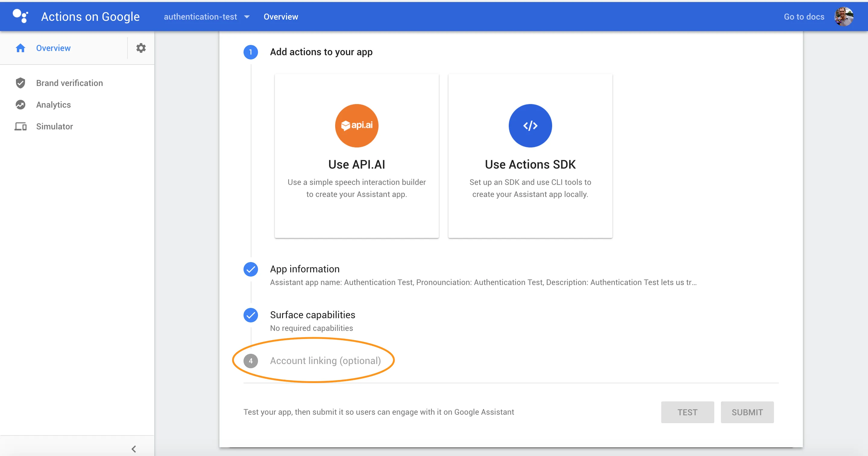
Task: Click the Brand verification shield icon
Action: tap(20, 83)
